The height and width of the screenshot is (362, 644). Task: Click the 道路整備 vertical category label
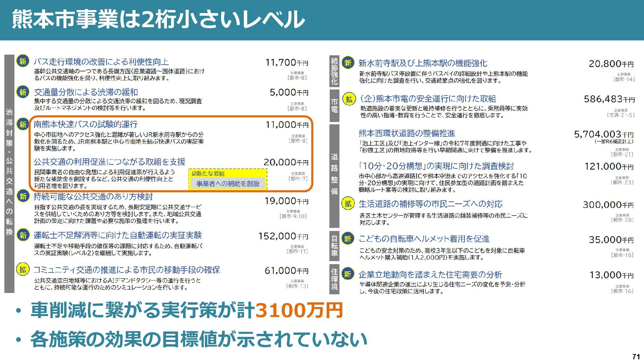tap(334, 174)
